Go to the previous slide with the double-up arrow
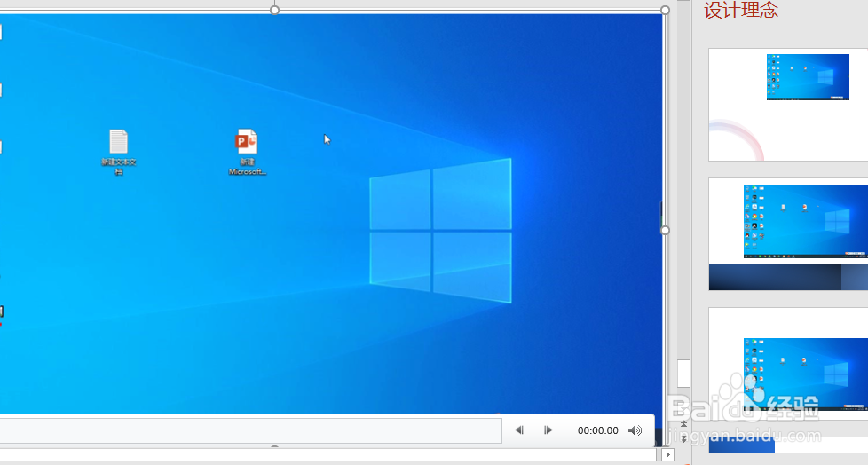The width and height of the screenshot is (868, 465). 683,423
